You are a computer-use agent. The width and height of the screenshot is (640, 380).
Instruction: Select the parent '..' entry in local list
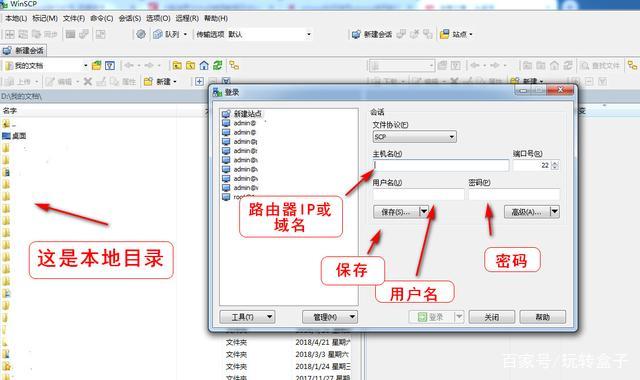pyautogui.click(x=9, y=124)
